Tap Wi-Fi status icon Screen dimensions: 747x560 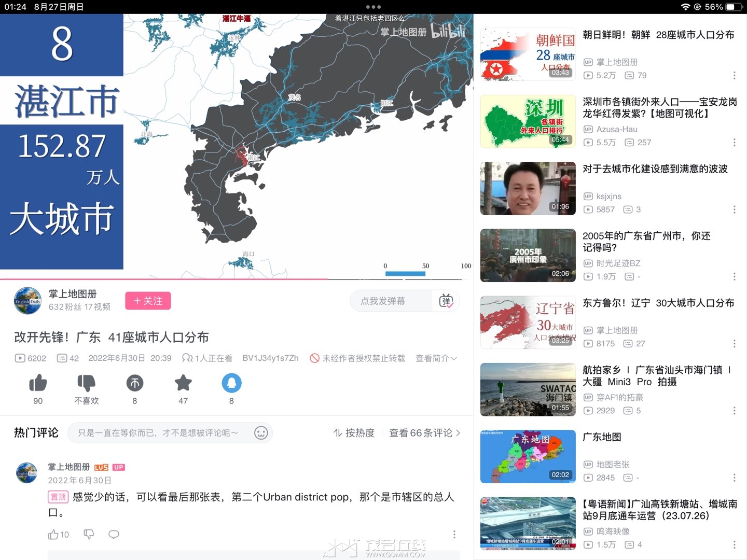pyautogui.click(x=686, y=7)
